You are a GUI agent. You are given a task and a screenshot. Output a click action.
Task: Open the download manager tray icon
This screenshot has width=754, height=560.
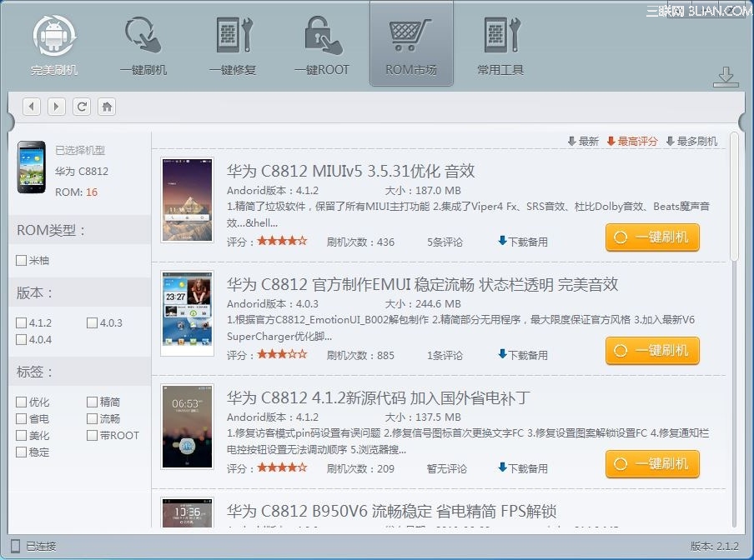726,77
